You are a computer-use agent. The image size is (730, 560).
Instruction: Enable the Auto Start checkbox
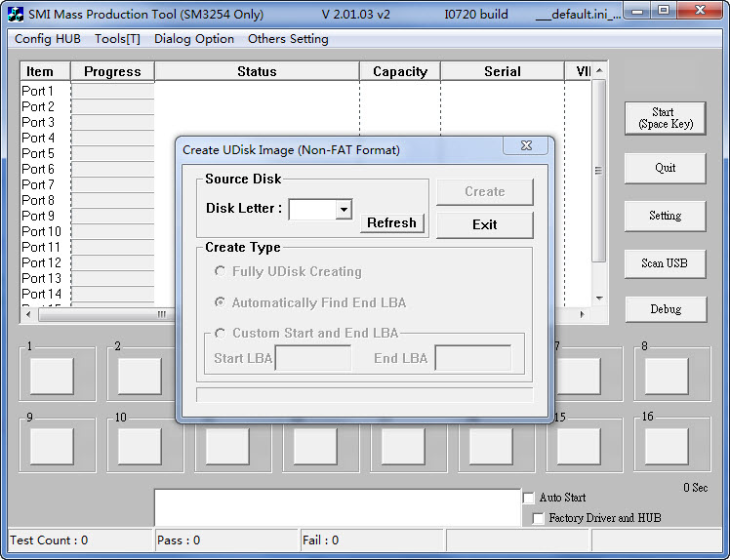coord(528,498)
